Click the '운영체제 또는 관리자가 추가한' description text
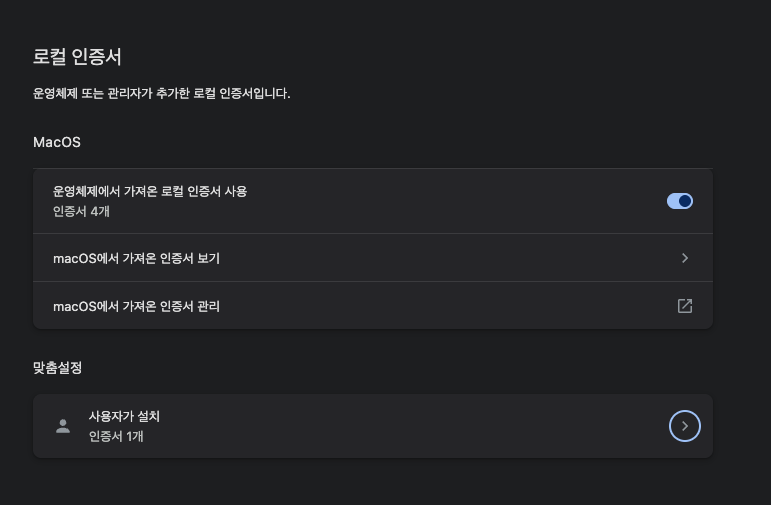Screen dimensions: 771x505 tap(161, 94)
